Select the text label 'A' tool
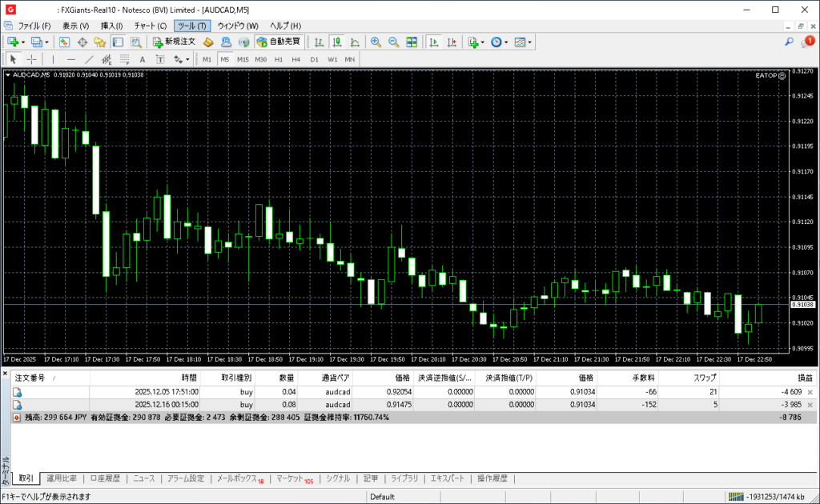Screen dimensions: 820x504 coord(143,59)
